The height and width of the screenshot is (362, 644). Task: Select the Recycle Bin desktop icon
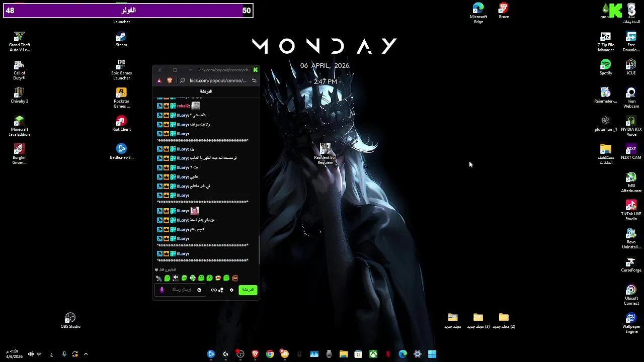pyautogui.click(x=631, y=13)
